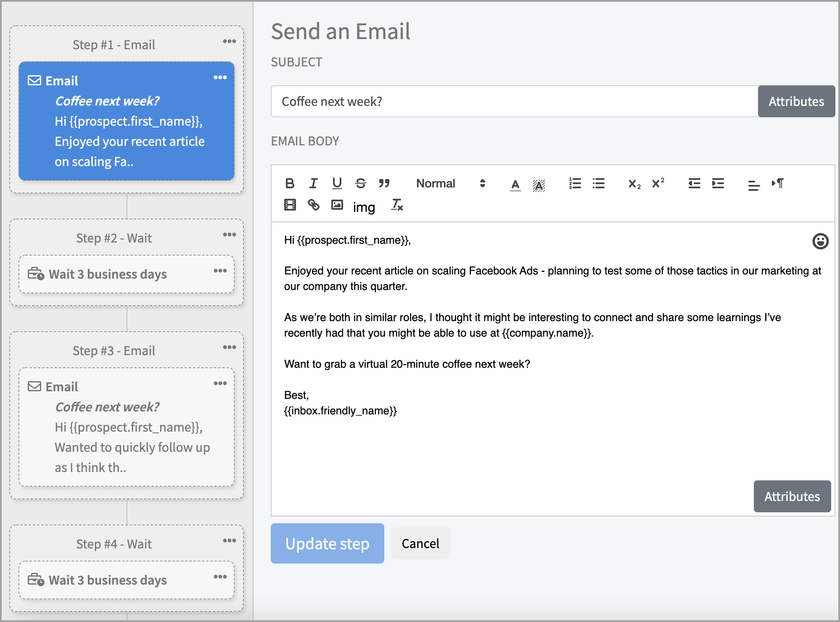Screen dimensions: 840x622
Task: Click the Update step button
Action: [x=327, y=543]
